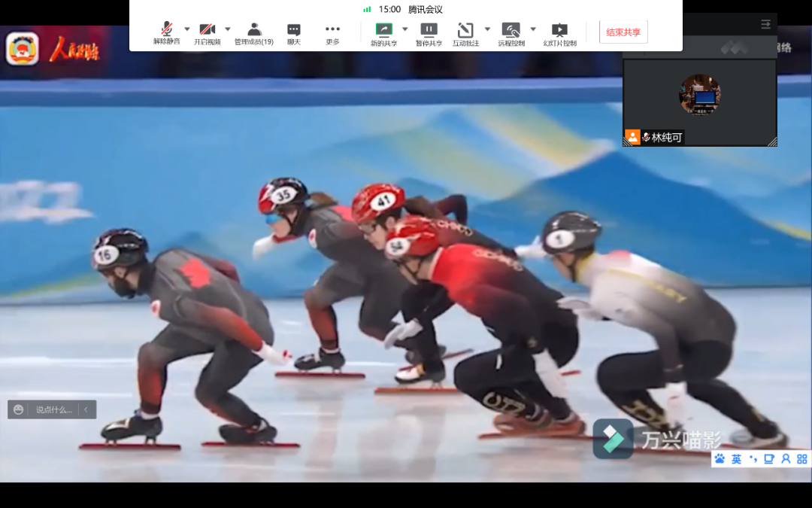This screenshot has height=508, width=812.
Task: Open the dropdown beside 新的共享
Action: click(404, 29)
